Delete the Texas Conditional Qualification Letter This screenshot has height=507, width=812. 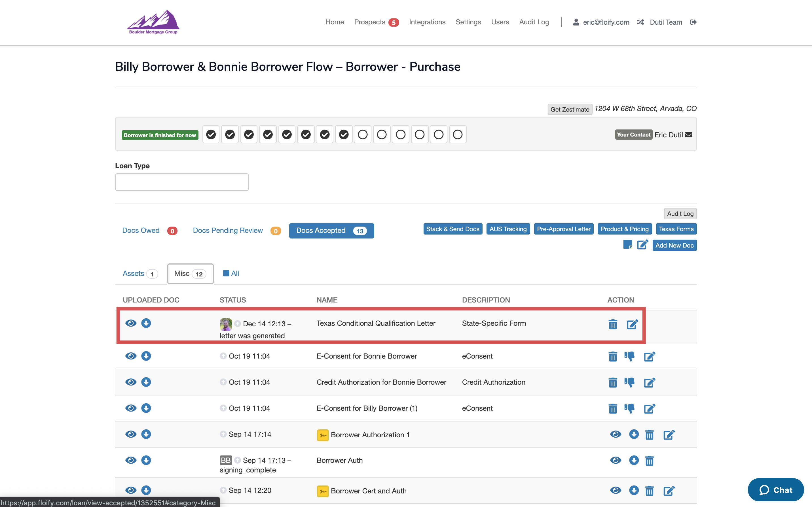(613, 324)
